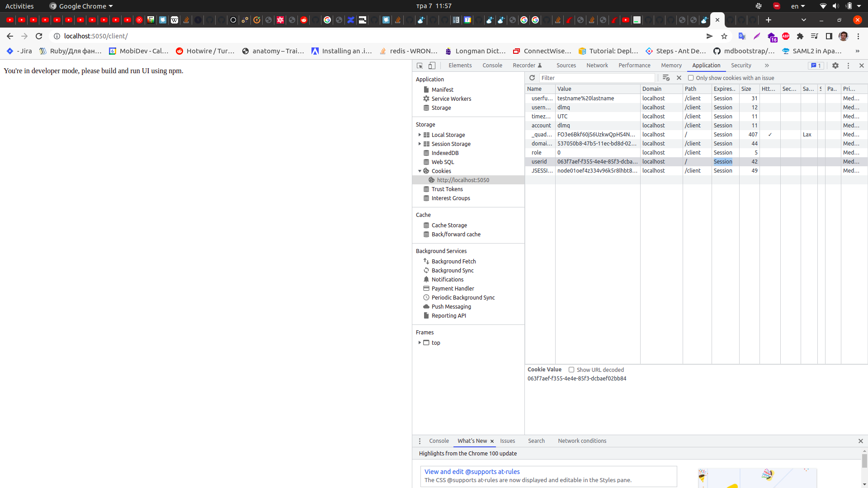Click delete selected cookie X icon
868x488 pixels.
[x=679, y=78]
